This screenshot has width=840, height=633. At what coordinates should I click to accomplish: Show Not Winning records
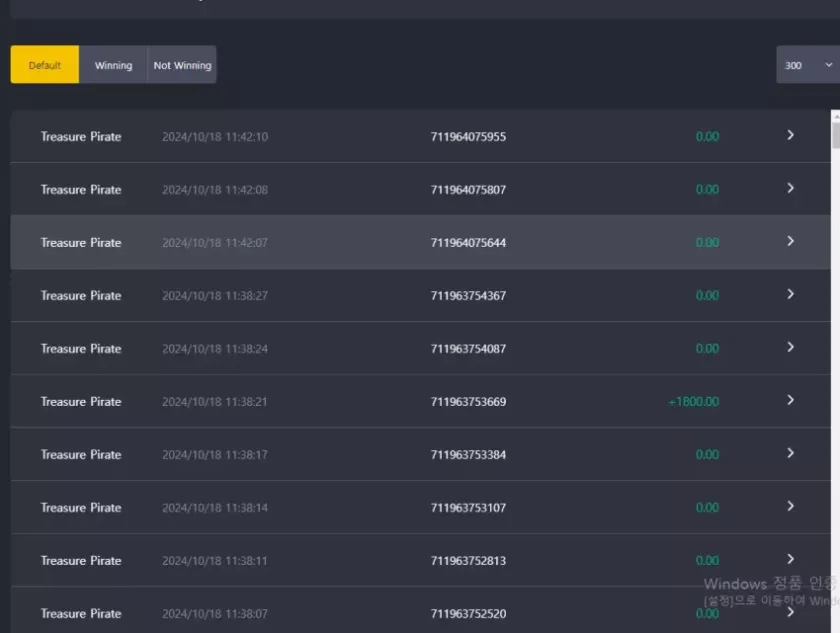[x=182, y=65]
